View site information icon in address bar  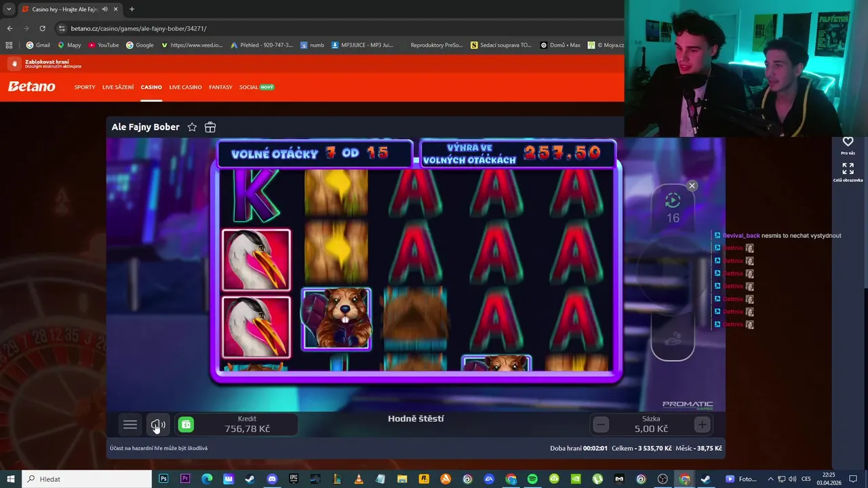click(62, 28)
